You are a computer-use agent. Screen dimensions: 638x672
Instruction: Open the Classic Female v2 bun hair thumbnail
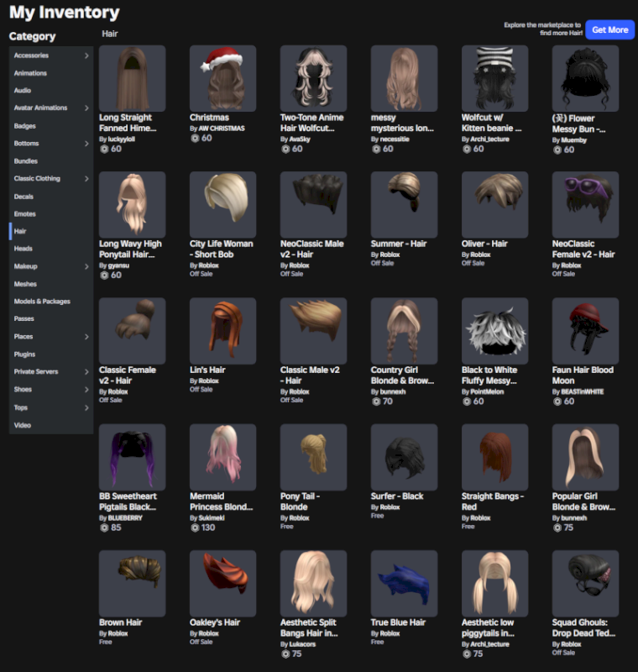coord(133,331)
